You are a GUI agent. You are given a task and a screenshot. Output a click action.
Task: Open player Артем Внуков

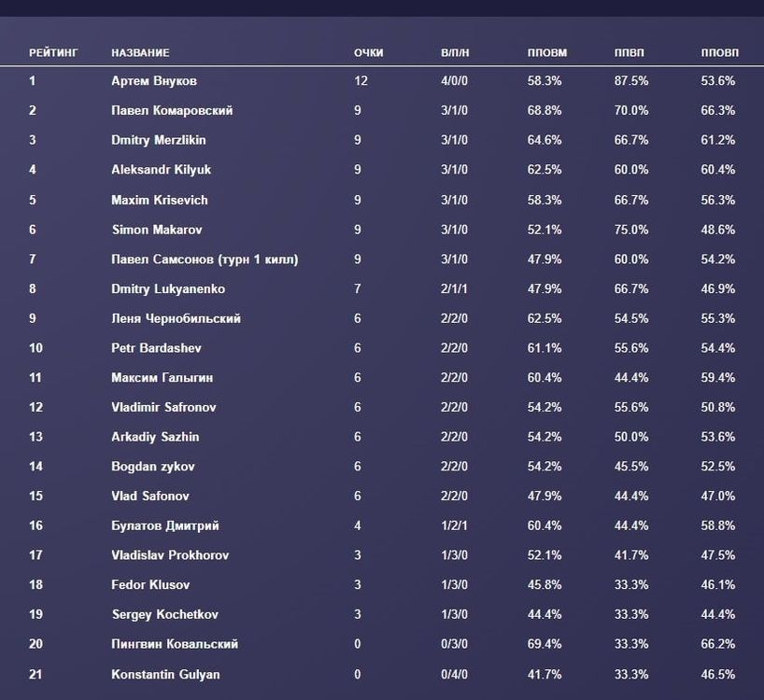(154, 81)
